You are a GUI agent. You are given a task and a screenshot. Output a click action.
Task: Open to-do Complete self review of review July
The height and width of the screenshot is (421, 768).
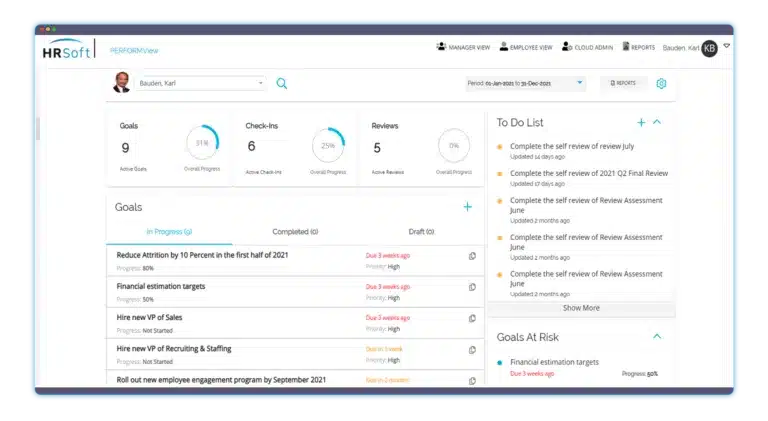click(572, 146)
